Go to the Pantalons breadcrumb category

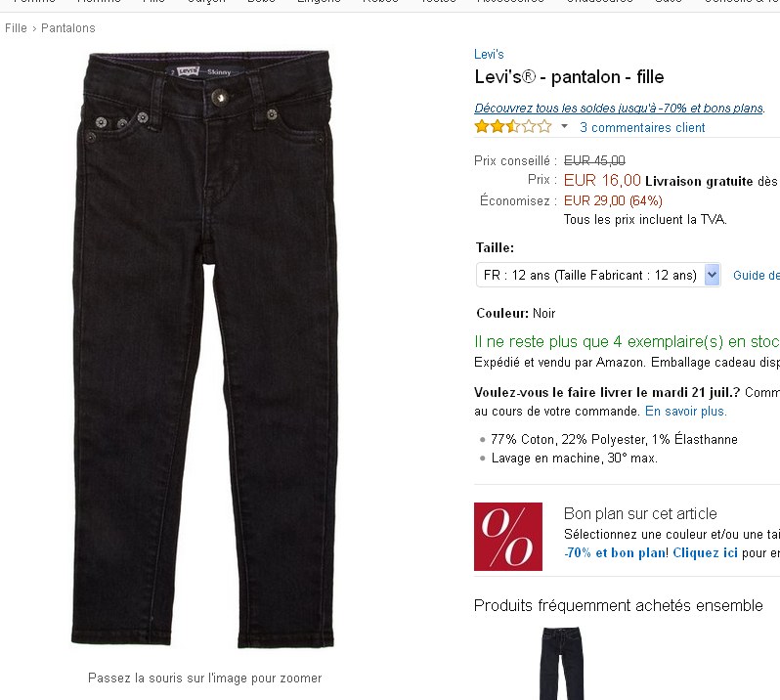point(68,28)
